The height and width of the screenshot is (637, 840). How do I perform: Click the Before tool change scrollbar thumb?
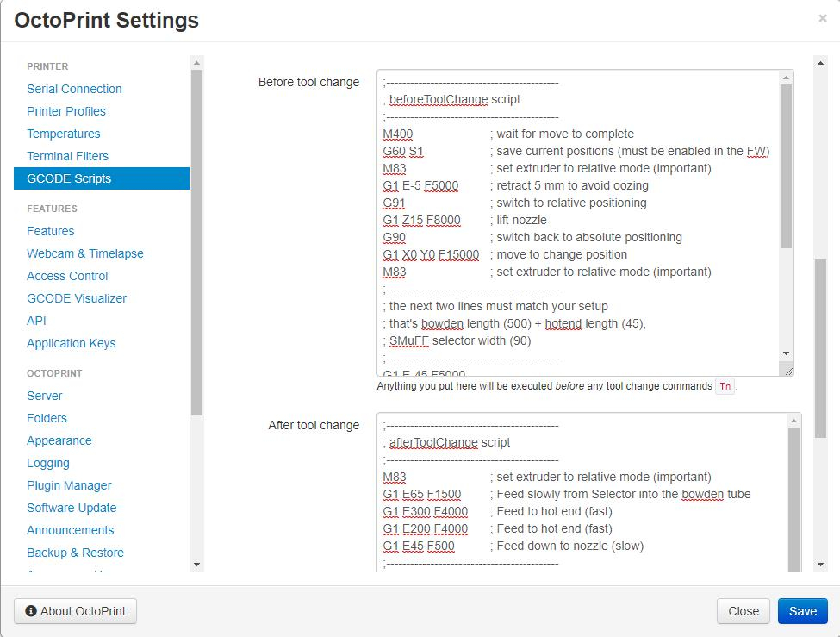click(786, 166)
